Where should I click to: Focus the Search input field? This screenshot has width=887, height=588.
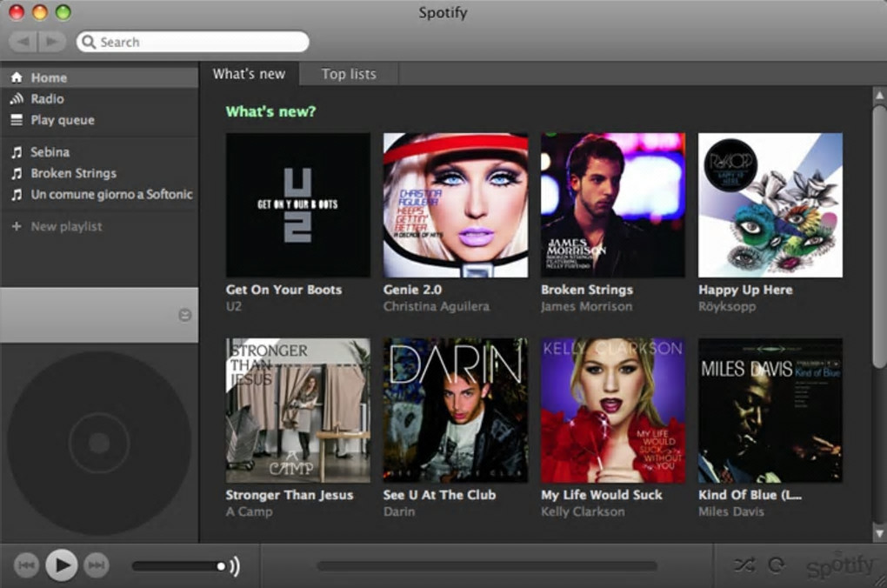[193, 42]
